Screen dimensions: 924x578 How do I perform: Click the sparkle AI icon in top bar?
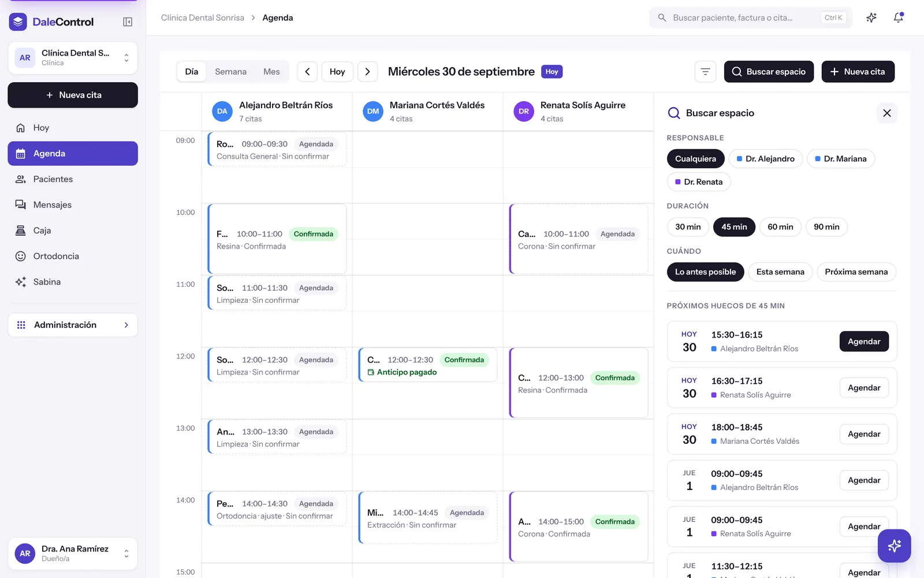click(871, 18)
